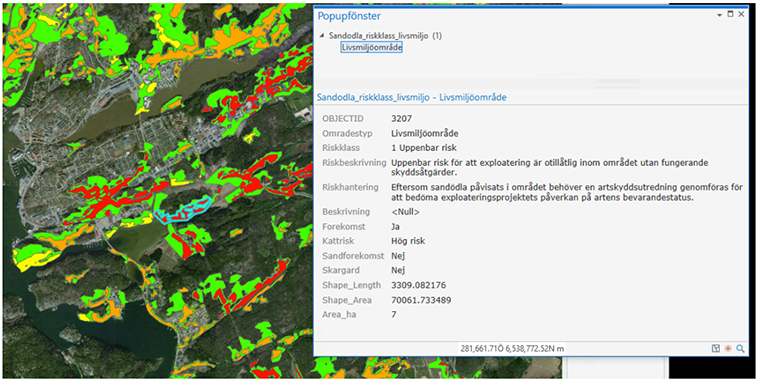Select the Sandodla_riskklass_livsmiljo (1) layer entry
This screenshot has width=768, height=388.
(x=385, y=36)
